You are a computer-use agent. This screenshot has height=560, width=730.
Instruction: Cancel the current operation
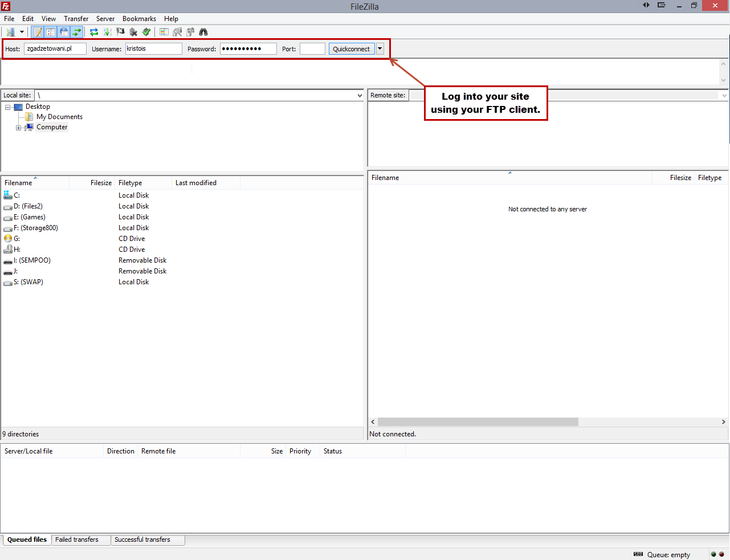point(120,32)
